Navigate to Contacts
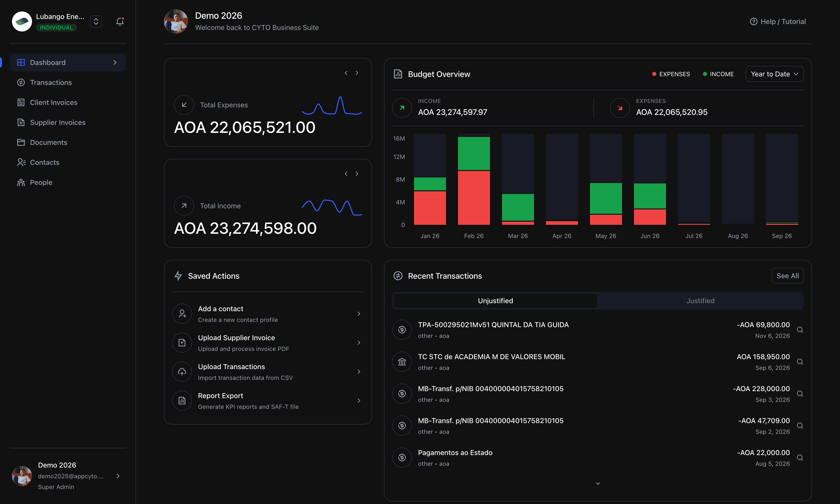Image resolution: width=840 pixels, height=504 pixels. pyautogui.click(x=68, y=162)
